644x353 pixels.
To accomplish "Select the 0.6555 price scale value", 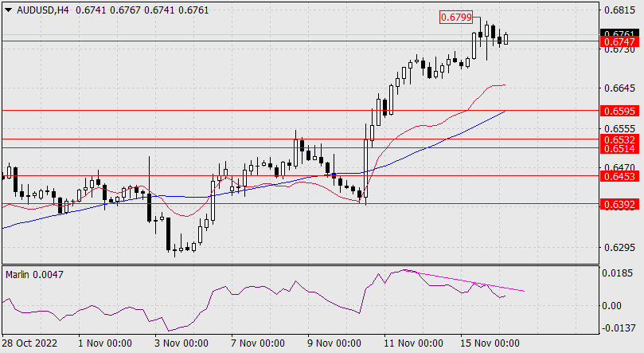I will point(620,128).
